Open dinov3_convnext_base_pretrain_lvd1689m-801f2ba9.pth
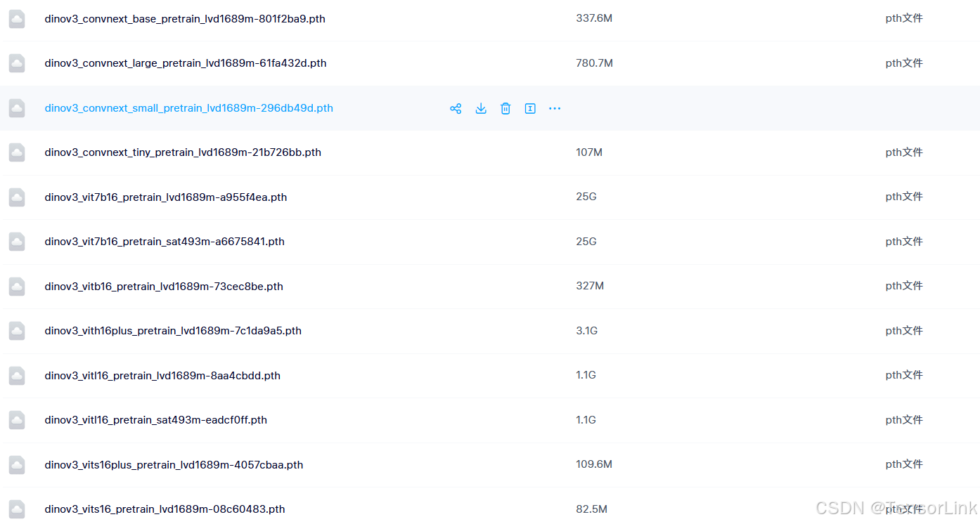The width and height of the screenshot is (980, 524). point(185,19)
